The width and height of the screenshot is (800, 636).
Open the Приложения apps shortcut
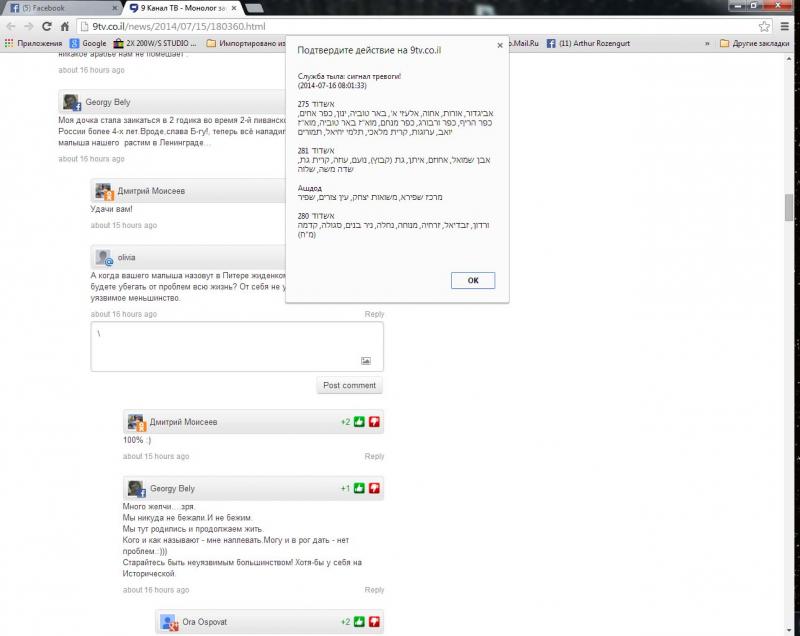click(x=34, y=43)
